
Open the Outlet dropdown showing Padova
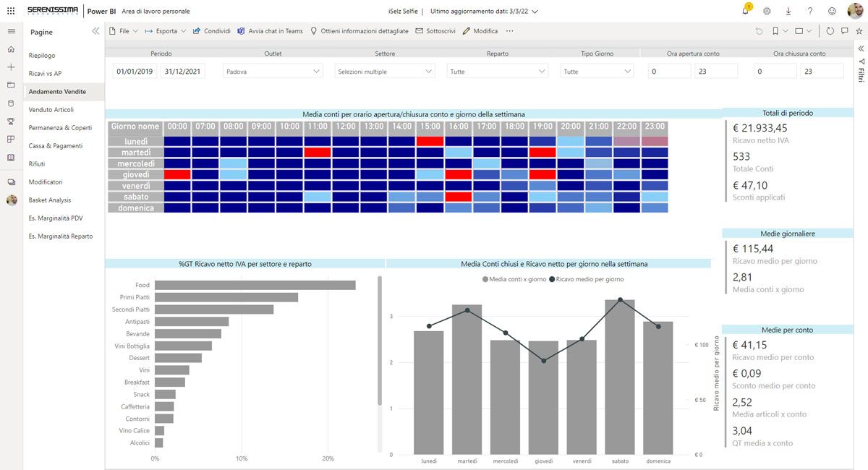(x=273, y=72)
